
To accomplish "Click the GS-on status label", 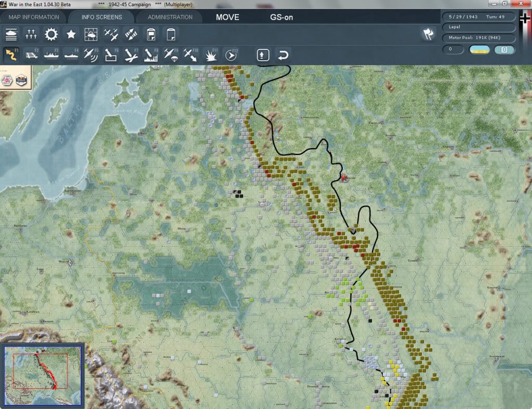I will point(281,17).
